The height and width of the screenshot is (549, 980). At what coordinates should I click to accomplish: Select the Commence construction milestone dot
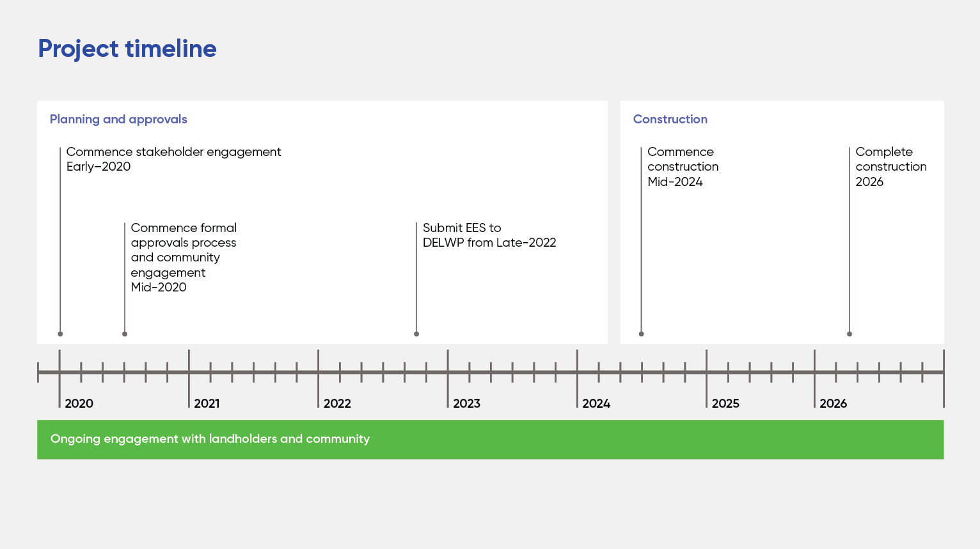[x=642, y=334]
